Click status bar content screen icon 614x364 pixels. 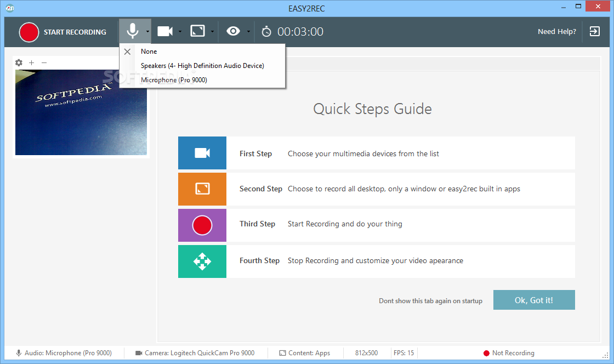[x=282, y=353]
